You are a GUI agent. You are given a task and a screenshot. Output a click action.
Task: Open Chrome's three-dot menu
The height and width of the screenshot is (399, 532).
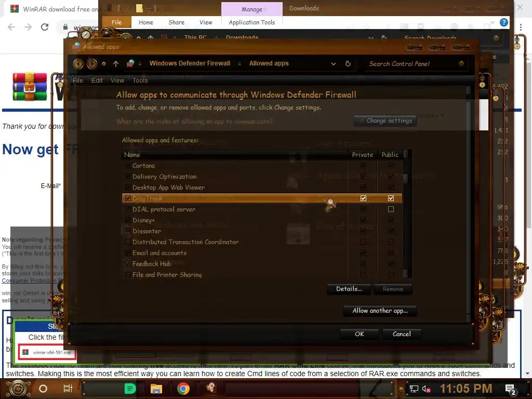[521, 27]
